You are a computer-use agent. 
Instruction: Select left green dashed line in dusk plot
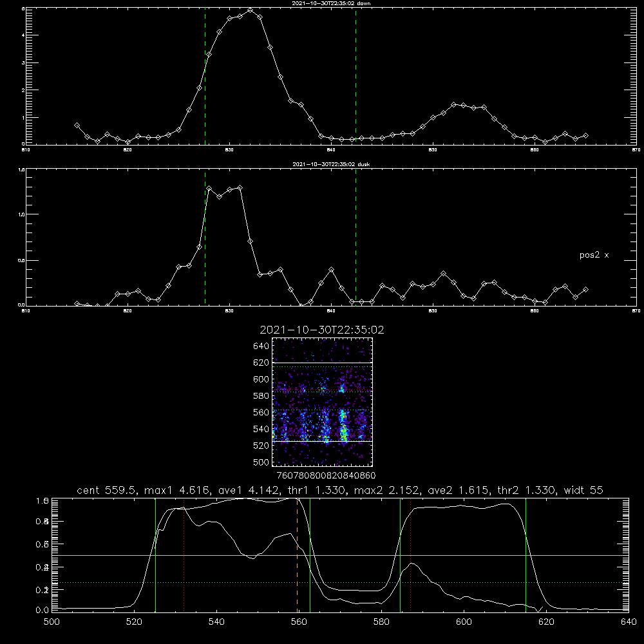coord(205,237)
